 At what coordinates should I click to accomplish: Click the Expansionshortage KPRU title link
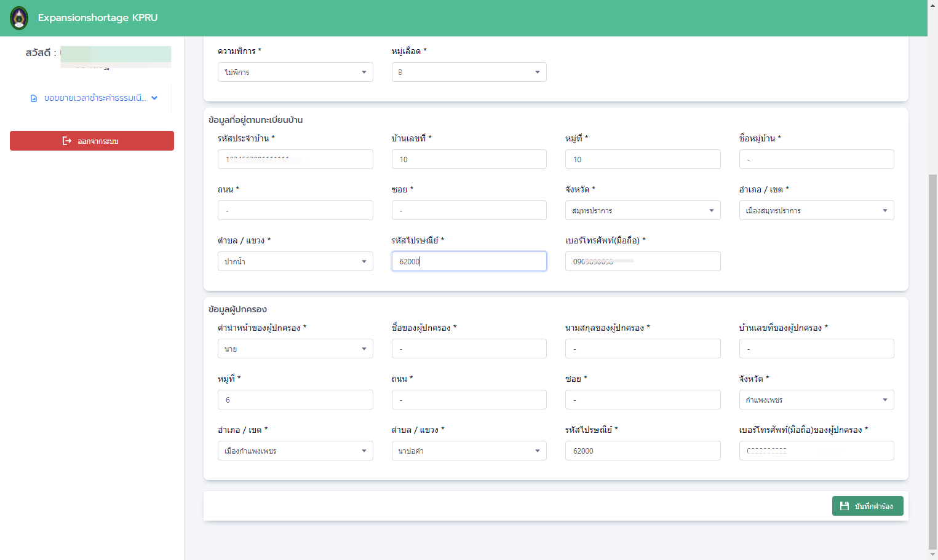[x=98, y=17]
